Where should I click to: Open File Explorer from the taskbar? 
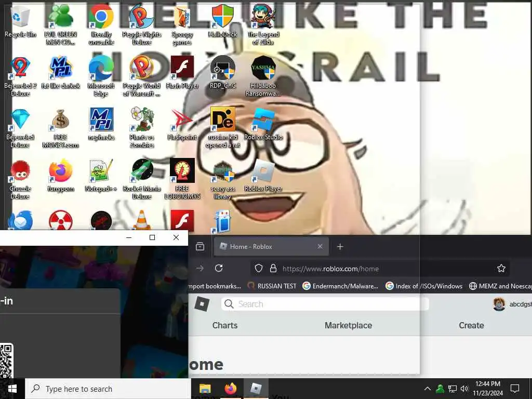point(205,389)
